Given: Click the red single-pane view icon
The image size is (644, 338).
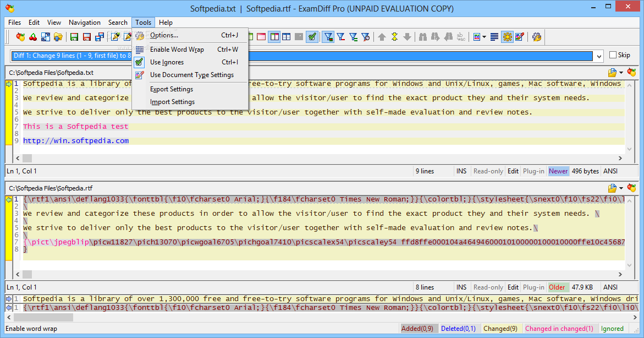Looking at the screenshot, I should 261,37.
